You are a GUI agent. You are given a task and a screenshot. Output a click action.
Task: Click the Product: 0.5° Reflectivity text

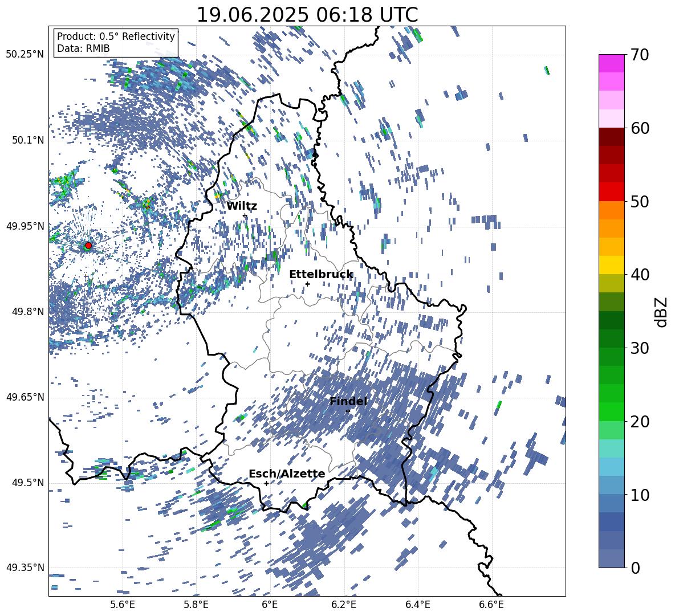tap(116, 36)
